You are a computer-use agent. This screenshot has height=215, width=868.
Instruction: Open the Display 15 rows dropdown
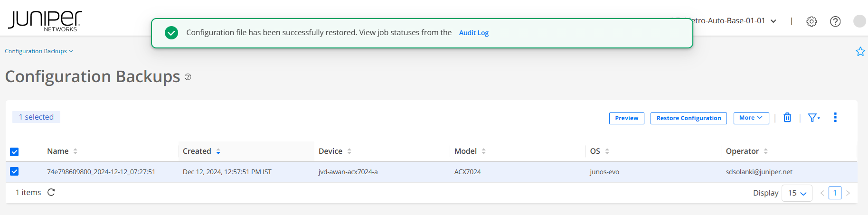(x=797, y=193)
